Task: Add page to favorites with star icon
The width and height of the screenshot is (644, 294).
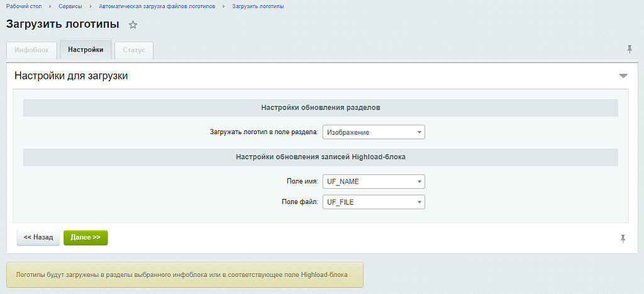Action: (x=133, y=25)
